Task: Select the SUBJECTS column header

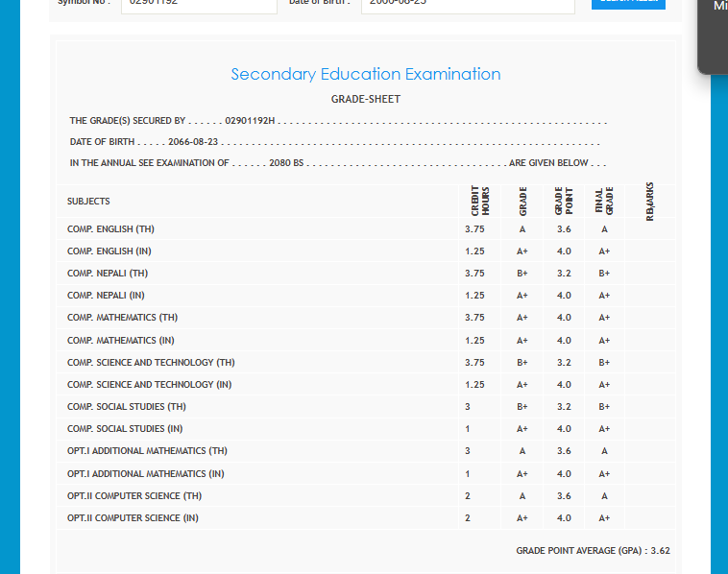Action: [88, 202]
